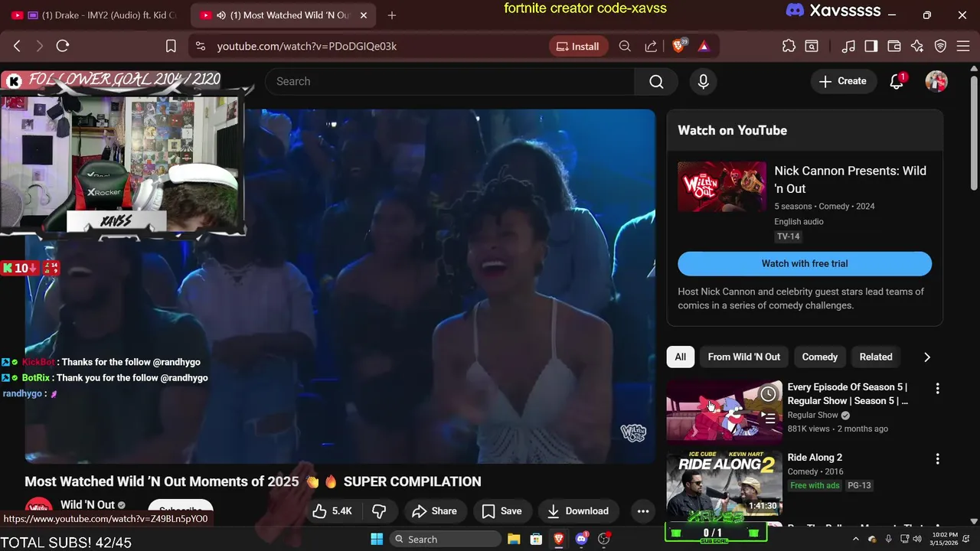Dislike the video with thumbs-down
Viewport: 980px width, 551px height.
pos(379,511)
